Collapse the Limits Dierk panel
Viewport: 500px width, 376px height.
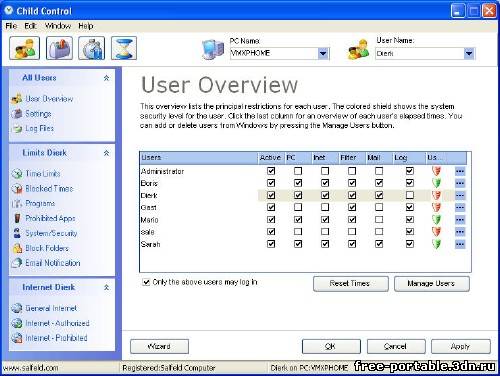pyautogui.click(x=106, y=153)
